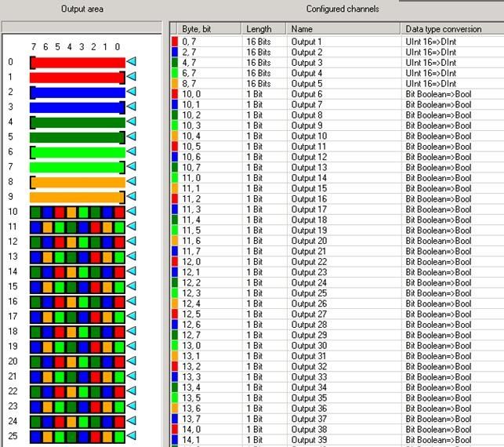
Task: Click the cyan arrow marker beside byte 25
Action: (131, 435)
